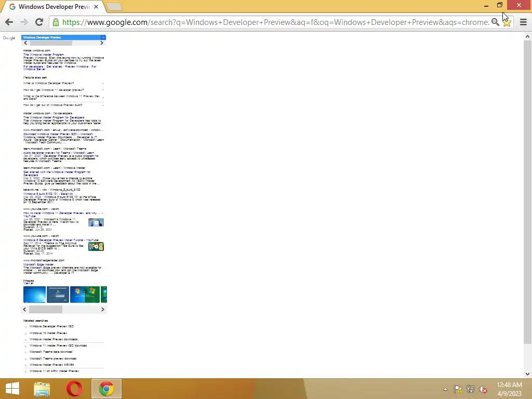Click the muted speaker tray icon
The width and height of the screenshot is (532, 399).
click(x=483, y=389)
